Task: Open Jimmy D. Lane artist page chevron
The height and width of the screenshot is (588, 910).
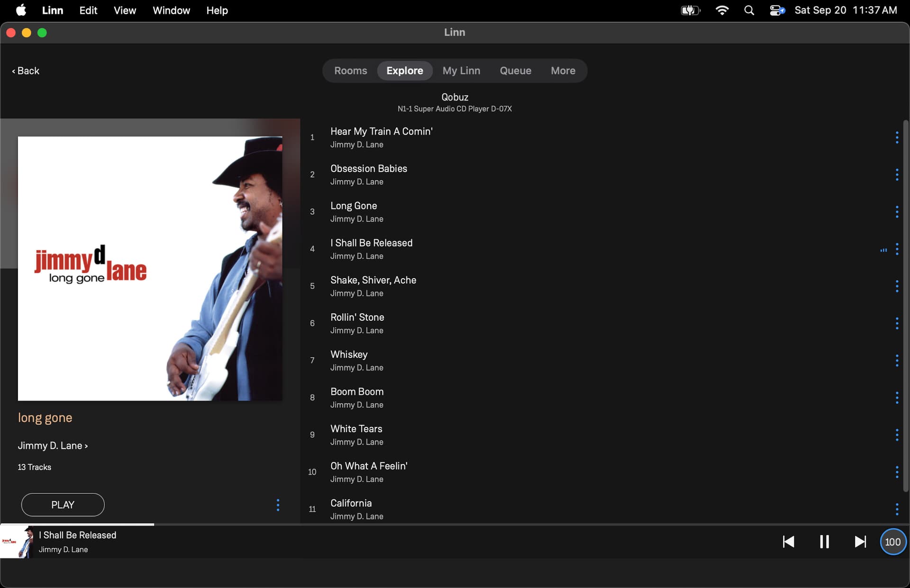Action: (x=86, y=446)
